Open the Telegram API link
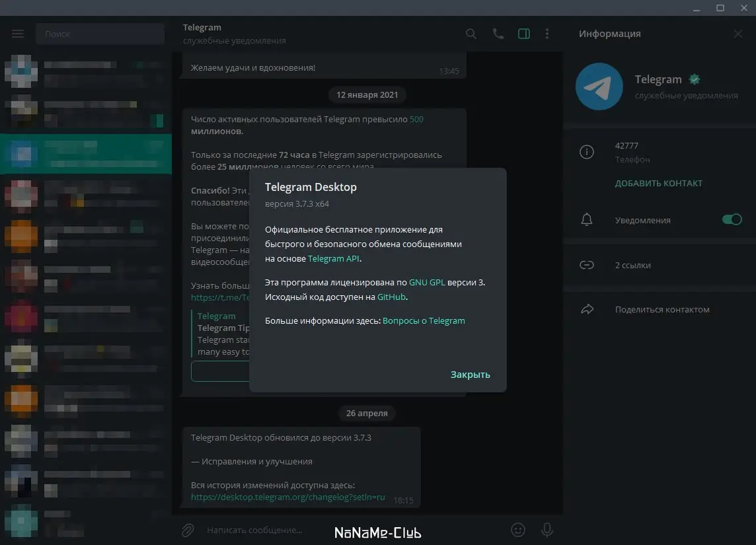 tap(334, 259)
